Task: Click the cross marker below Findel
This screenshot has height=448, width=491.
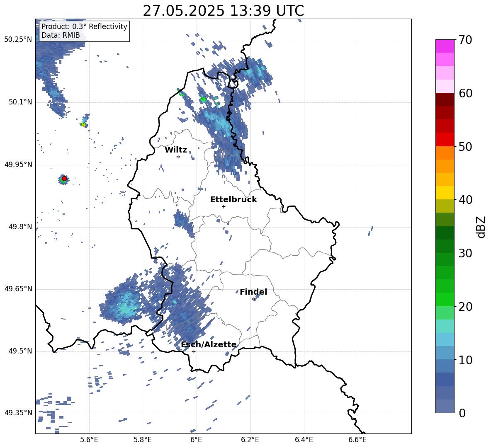Action: click(253, 299)
